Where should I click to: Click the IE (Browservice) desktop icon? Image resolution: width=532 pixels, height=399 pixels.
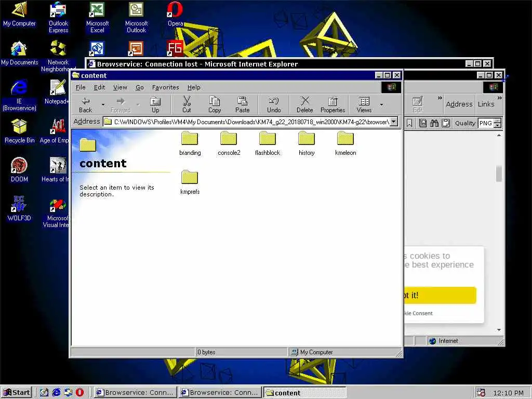pyautogui.click(x=19, y=95)
